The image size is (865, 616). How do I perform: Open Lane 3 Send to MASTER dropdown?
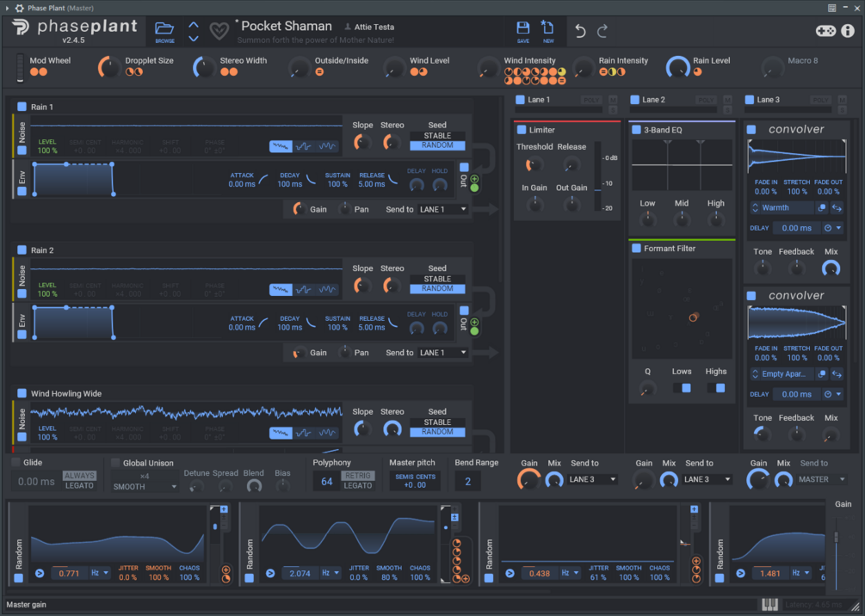tap(821, 479)
